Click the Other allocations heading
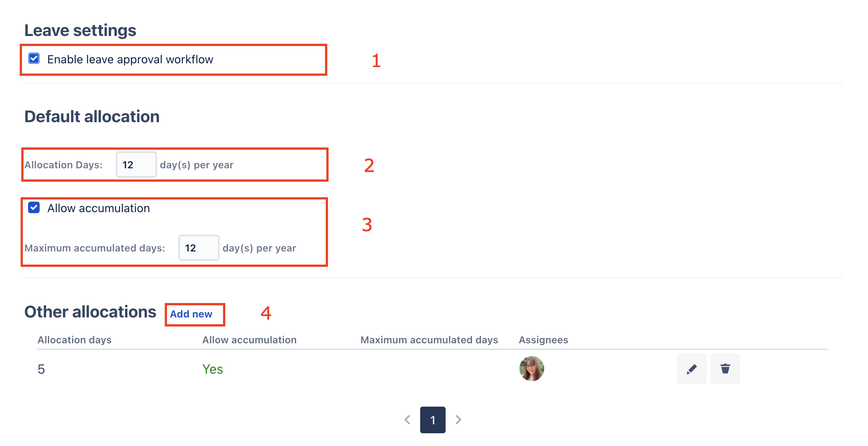The height and width of the screenshot is (446, 868). click(x=90, y=312)
